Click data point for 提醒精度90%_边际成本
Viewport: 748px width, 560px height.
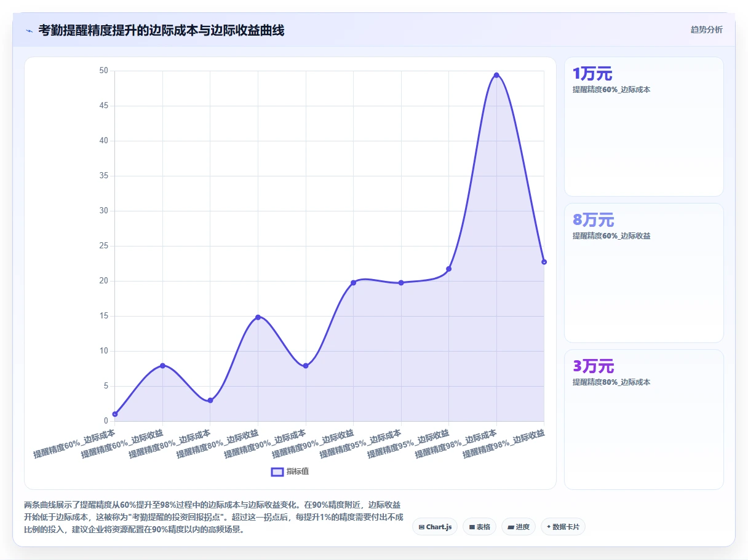tap(306, 366)
